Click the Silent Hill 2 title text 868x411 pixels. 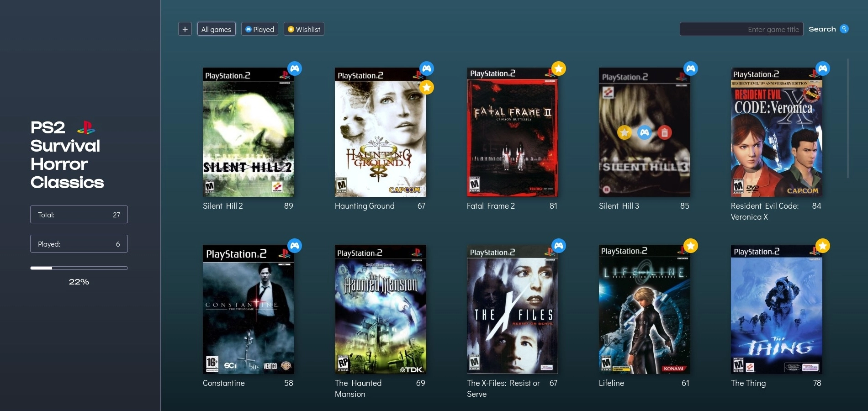coord(223,206)
